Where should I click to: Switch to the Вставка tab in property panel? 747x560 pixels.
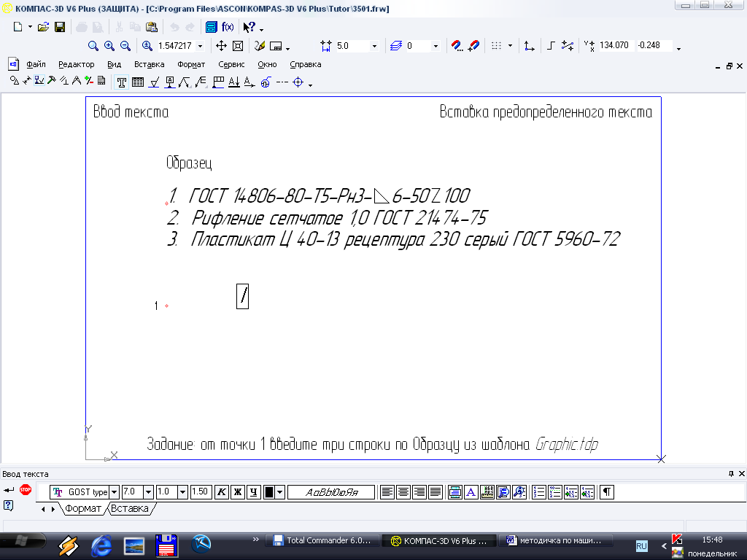(x=130, y=508)
